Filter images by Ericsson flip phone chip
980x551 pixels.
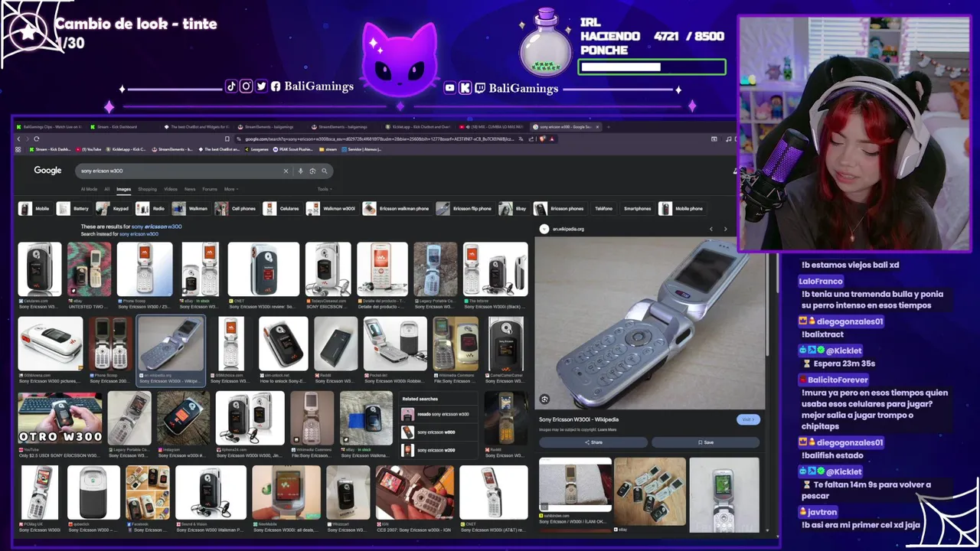465,208
